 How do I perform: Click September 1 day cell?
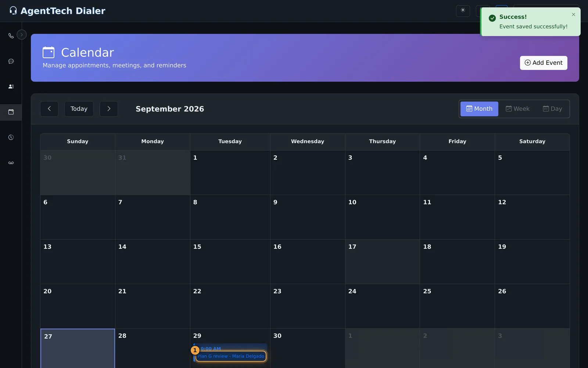(x=230, y=173)
